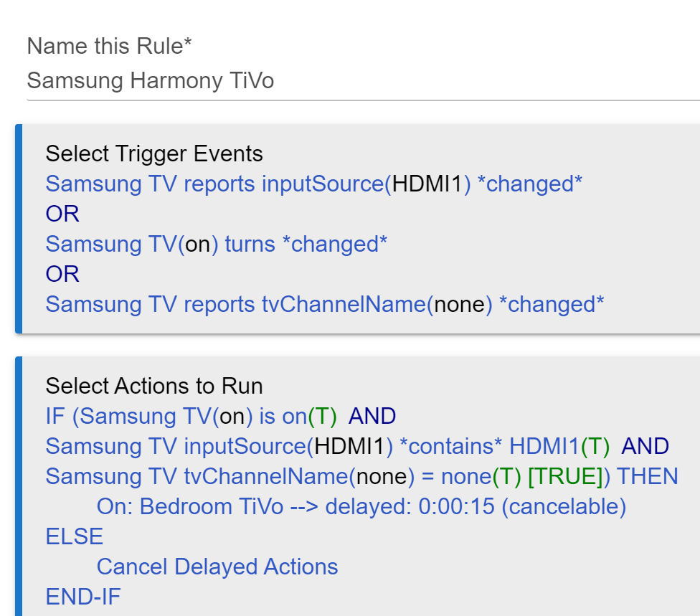Click the blue bar beside the actions panel
Viewport: 700px width, 616px height.
point(19,486)
